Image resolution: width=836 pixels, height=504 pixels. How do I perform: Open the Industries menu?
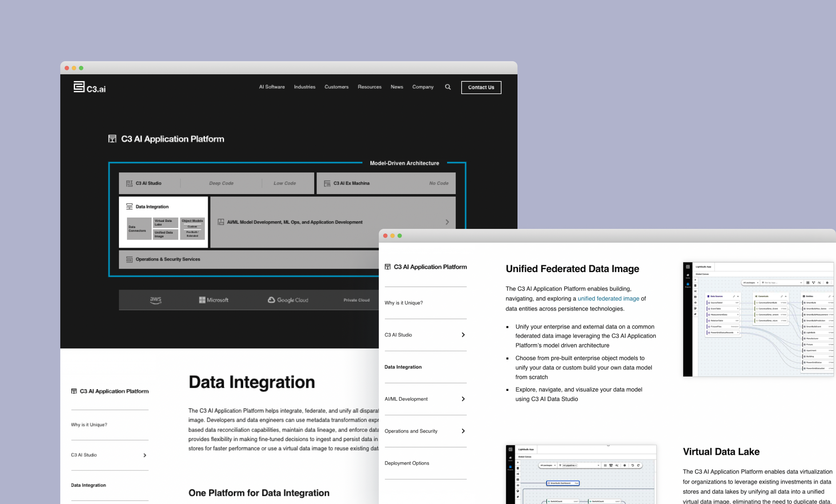click(305, 87)
